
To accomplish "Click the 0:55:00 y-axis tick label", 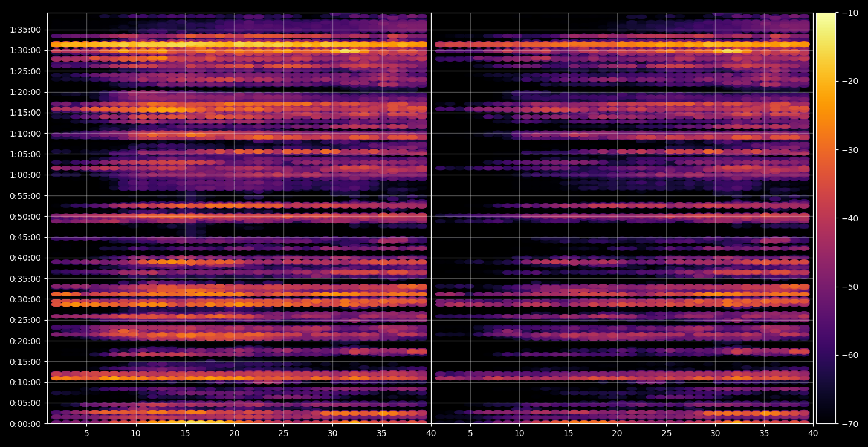I will pyautogui.click(x=25, y=196).
